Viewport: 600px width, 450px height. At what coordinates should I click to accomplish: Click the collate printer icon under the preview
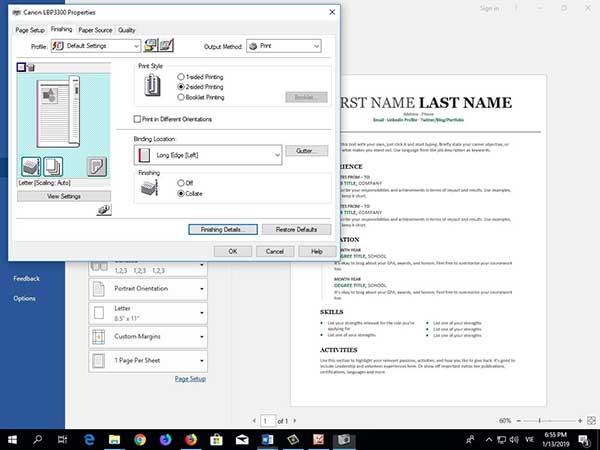coord(31,166)
